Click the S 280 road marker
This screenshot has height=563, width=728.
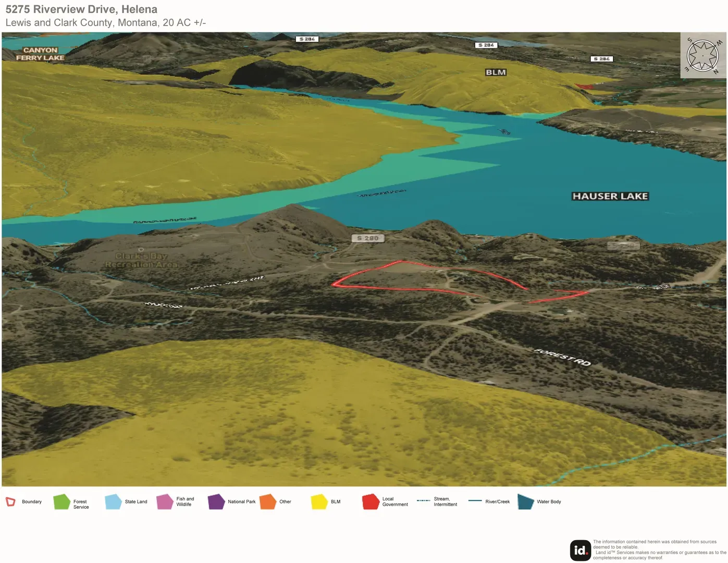[368, 238]
